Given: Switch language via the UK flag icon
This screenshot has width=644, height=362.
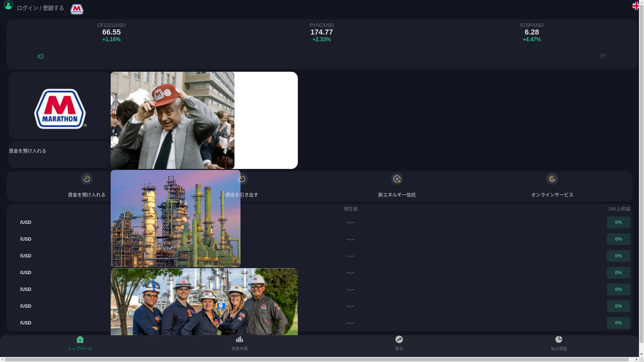Looking at the screenshot, I should [x=635, y=6].
